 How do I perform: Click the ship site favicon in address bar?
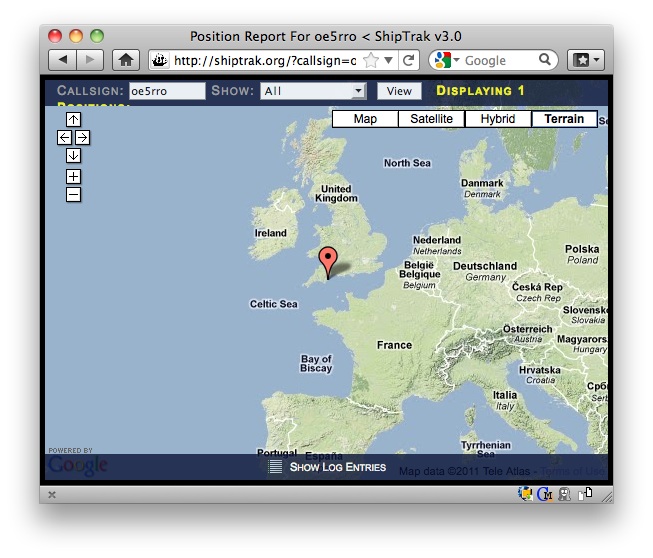click(159, 61)
